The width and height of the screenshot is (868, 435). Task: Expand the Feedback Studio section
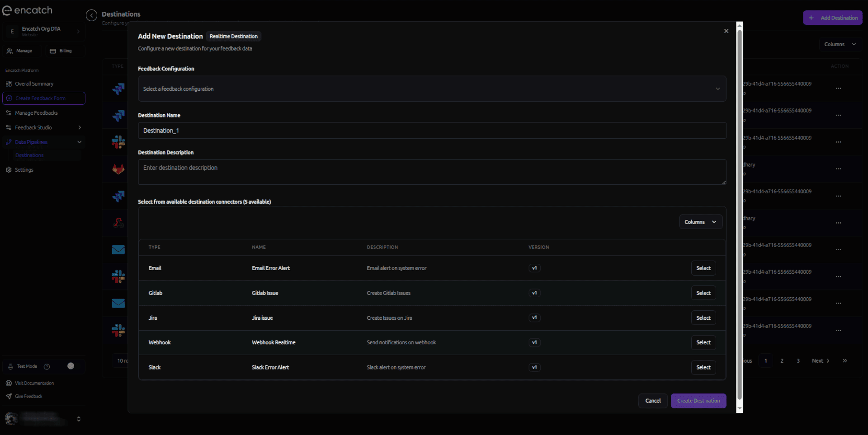44,127
